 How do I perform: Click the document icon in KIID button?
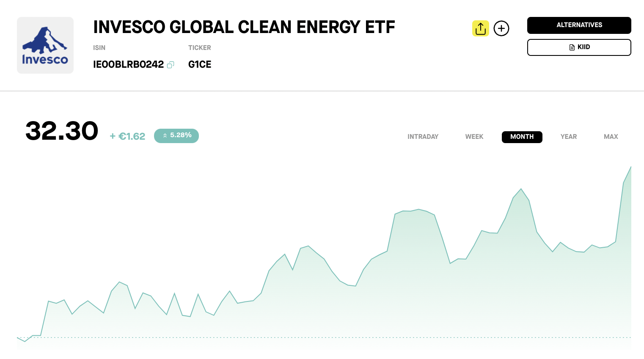tap(572, 47)
